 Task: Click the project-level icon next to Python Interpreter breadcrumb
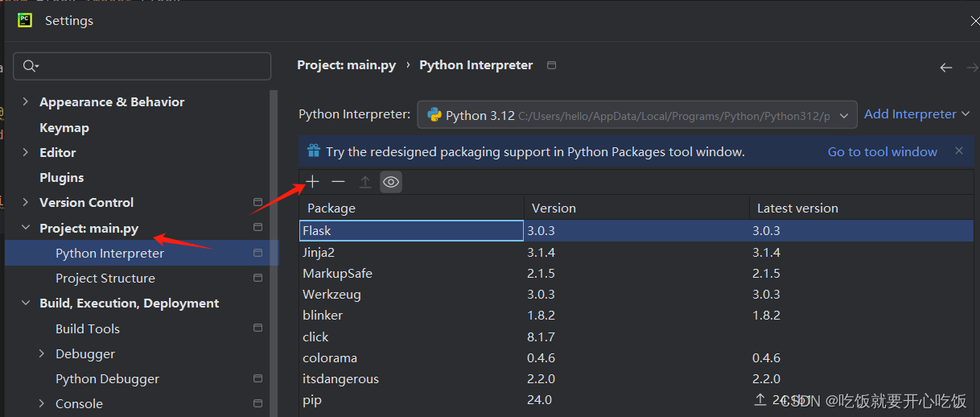point(551,65)
